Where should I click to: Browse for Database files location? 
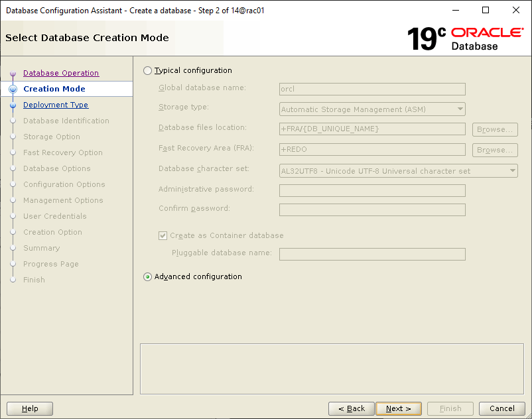tap(495, 130)
